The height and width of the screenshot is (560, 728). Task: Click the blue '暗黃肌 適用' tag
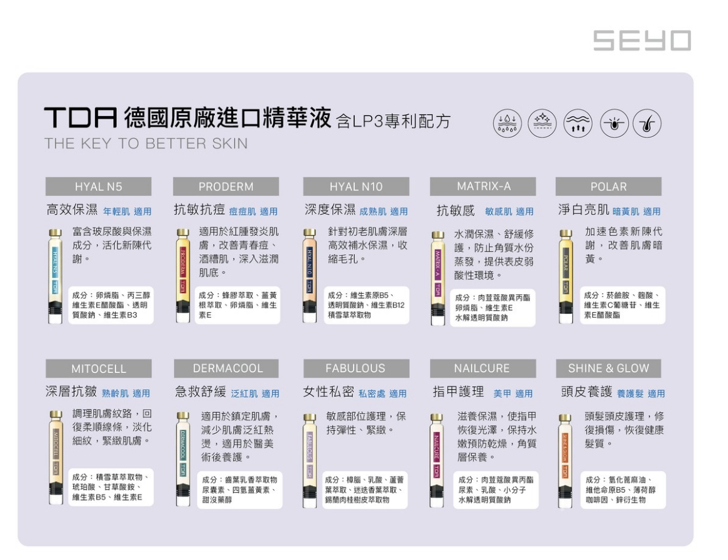pos(636,212)
